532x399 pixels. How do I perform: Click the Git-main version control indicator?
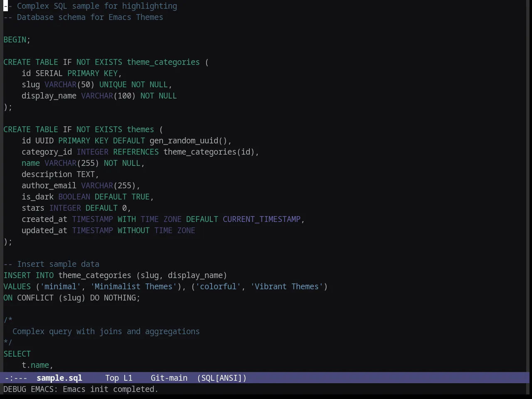click(x=169, y=378)
